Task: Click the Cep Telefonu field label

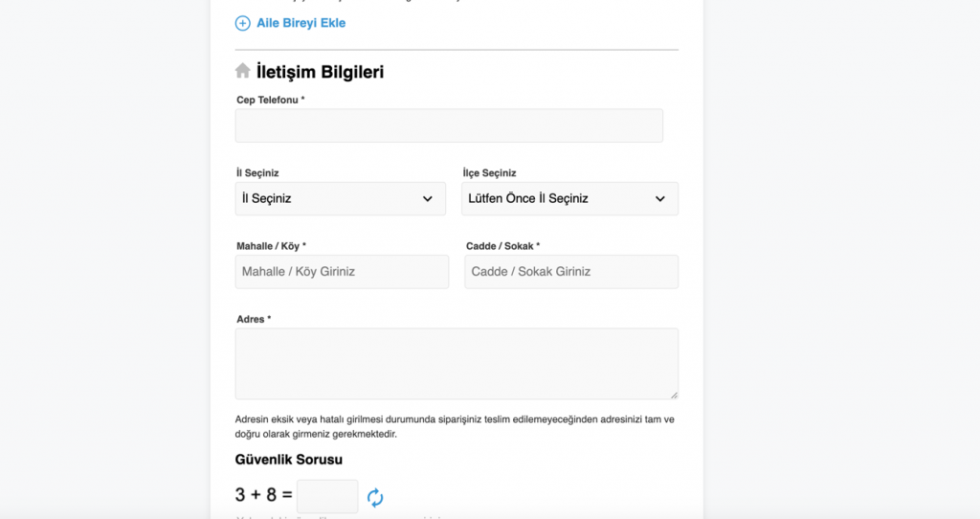Action: (x=270, y=100)
